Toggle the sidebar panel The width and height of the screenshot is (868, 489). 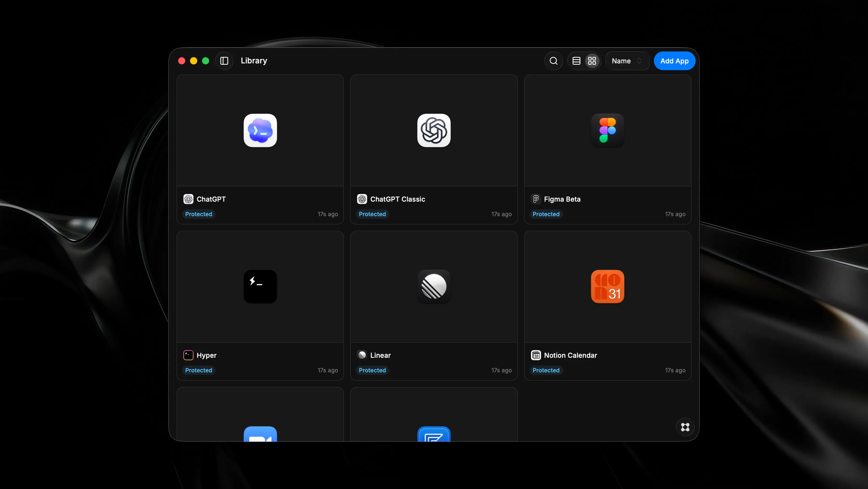[225, 61]
